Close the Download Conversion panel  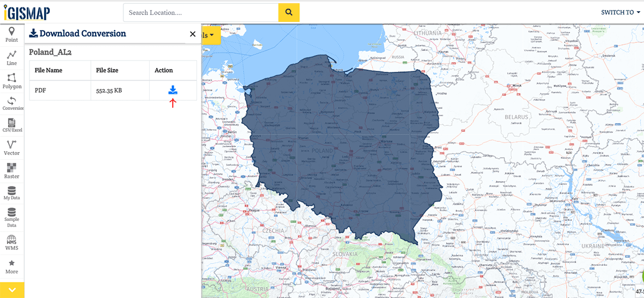pyautogui.click(x=193, y=34)
